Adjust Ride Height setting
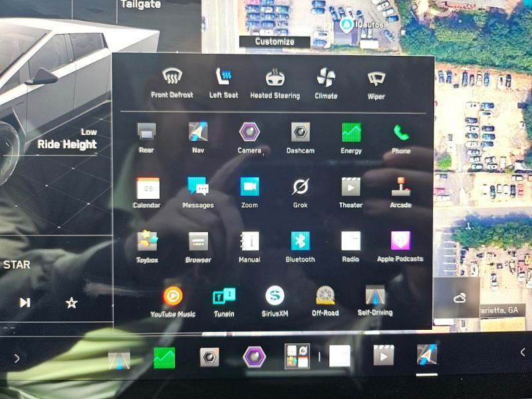Viewport: 532px width, 399px height. tap(67, 139)
